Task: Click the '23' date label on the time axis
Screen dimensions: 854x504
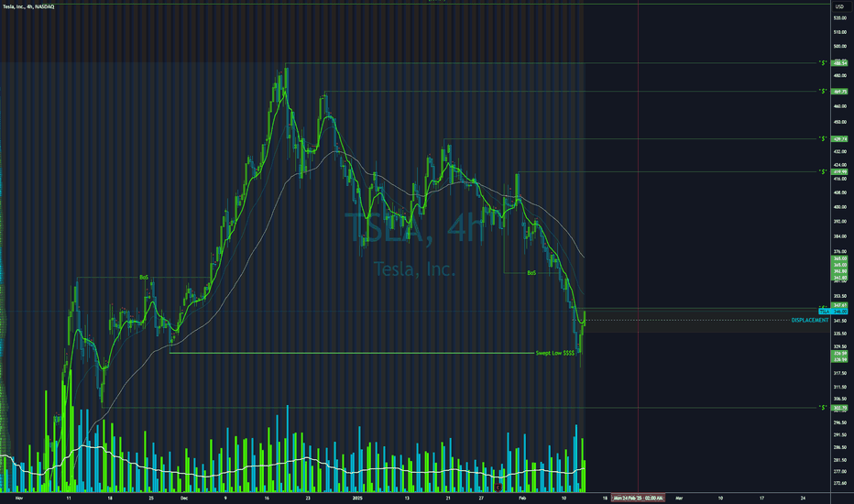Action: [x=308, y=498]
